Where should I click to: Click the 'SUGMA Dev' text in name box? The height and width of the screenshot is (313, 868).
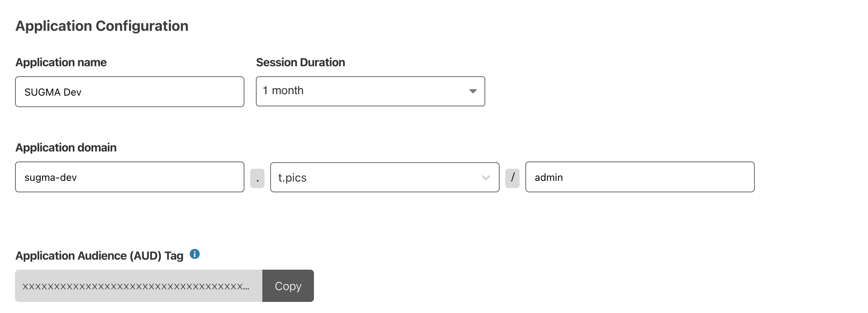(x=53, y=92)
